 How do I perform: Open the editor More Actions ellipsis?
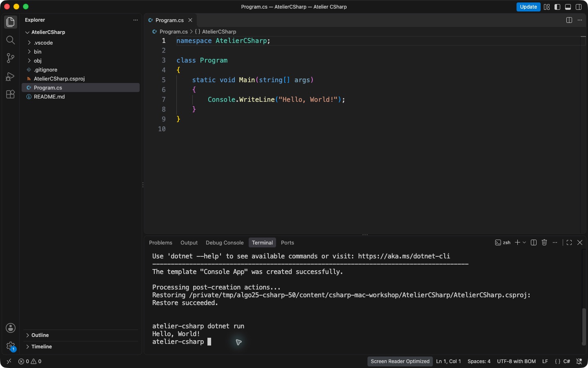[x=580, y=20]
